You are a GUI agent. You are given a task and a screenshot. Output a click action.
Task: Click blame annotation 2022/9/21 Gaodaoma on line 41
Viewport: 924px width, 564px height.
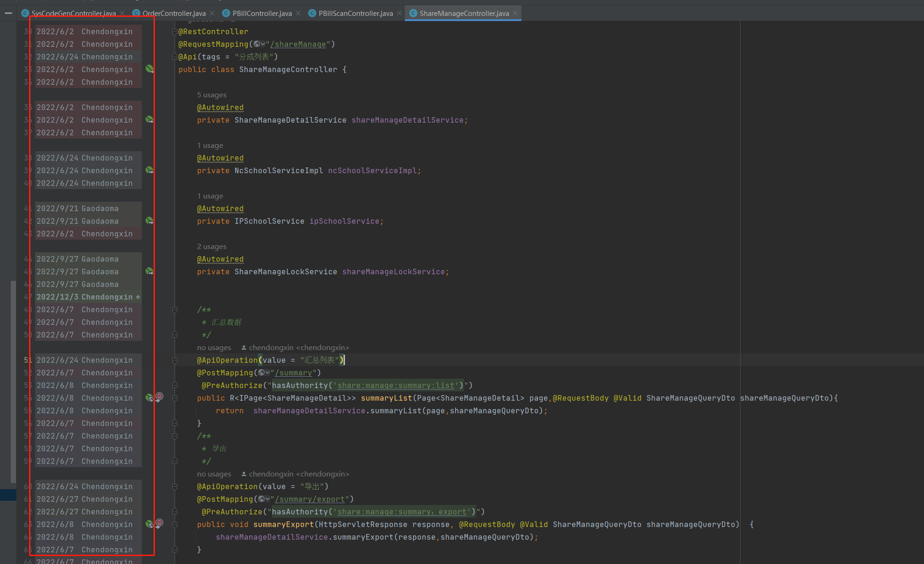[x=88, y=208]
